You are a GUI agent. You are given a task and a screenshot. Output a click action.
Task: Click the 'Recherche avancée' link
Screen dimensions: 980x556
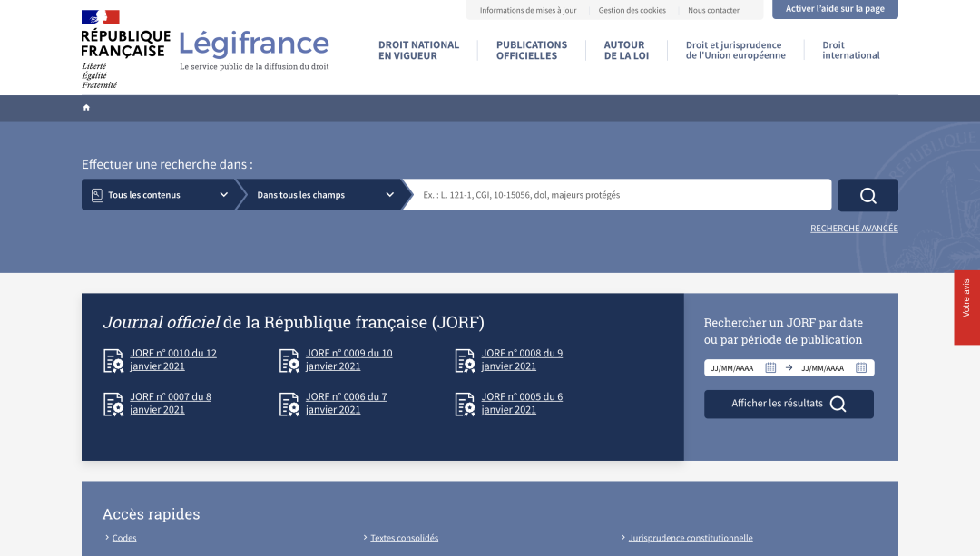(854, 229)
